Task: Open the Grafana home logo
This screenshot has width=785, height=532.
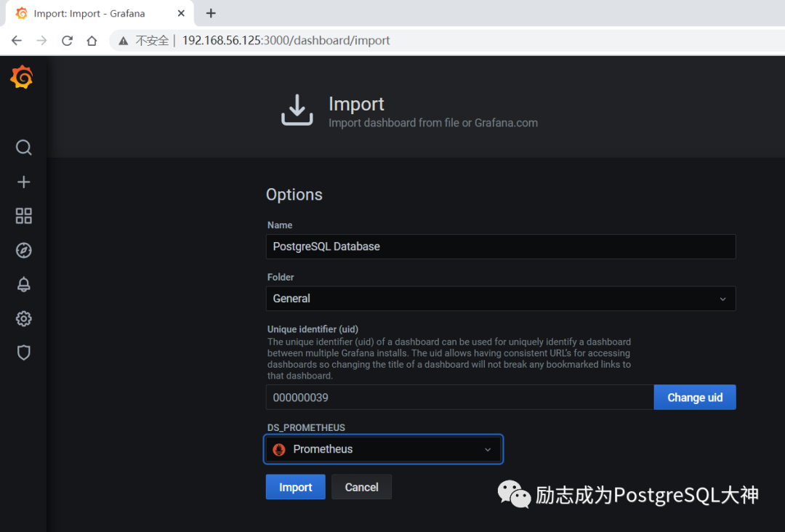Action: [x=22, y=77]
